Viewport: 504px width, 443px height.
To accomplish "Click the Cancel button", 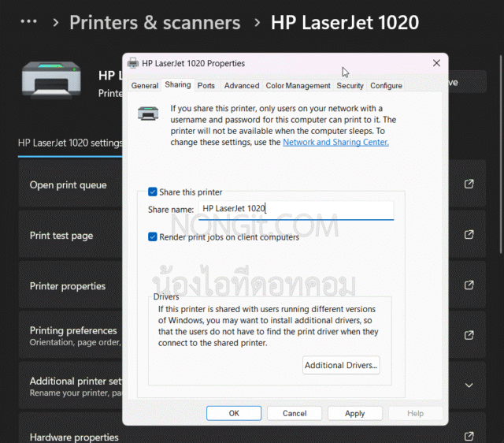I will (295, 413).
